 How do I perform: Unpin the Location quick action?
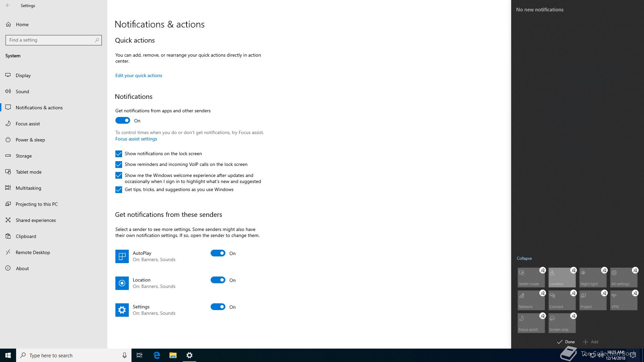(x=573, y=270)
